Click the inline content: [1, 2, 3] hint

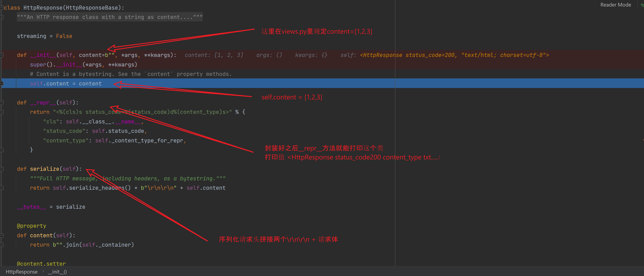(x=214, y=55)
